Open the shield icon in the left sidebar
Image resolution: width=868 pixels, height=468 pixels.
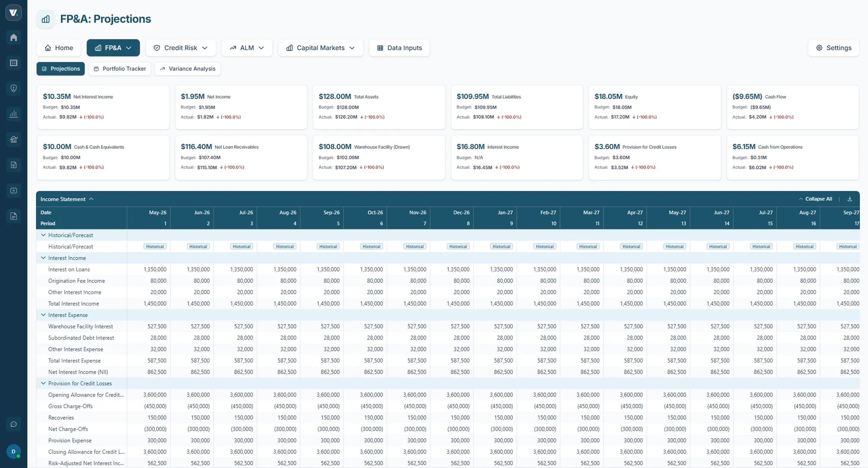14,88
